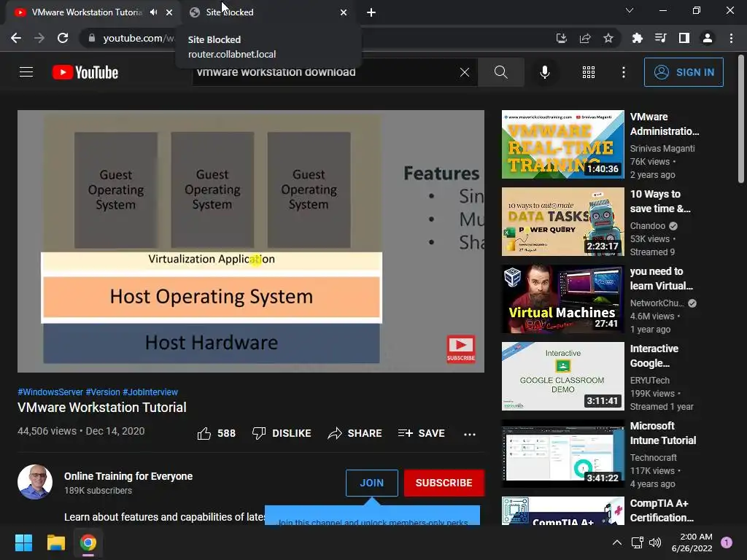Open the tab search dropdown chevron
This screenshot has height=560, width=747.
(630, 10)
